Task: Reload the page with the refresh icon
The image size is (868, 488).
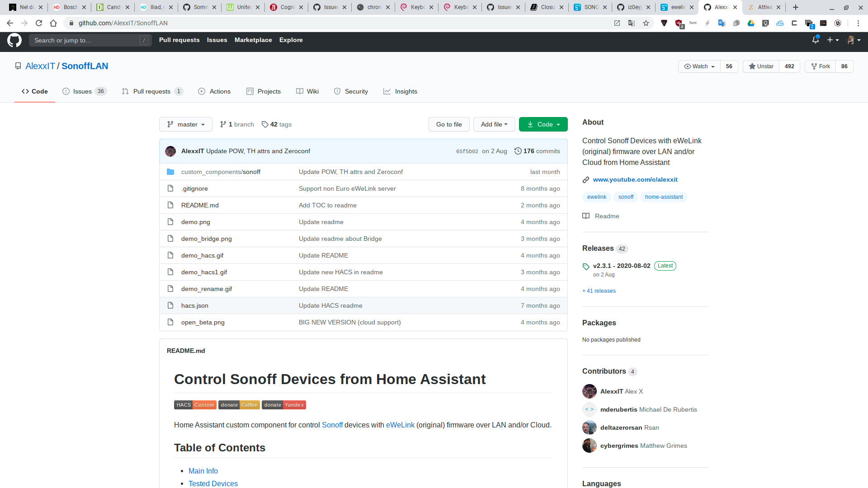Action: (39, 23)
